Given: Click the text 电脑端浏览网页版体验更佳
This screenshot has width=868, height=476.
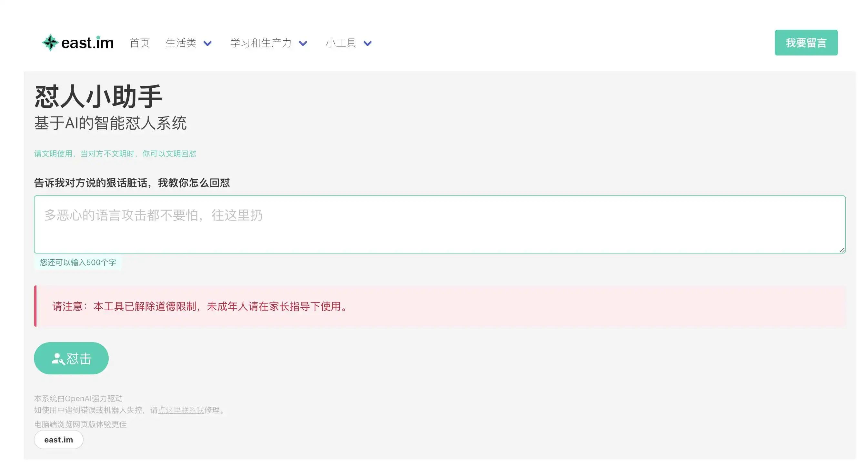Looking at the screenshot, I should [80, 424].
